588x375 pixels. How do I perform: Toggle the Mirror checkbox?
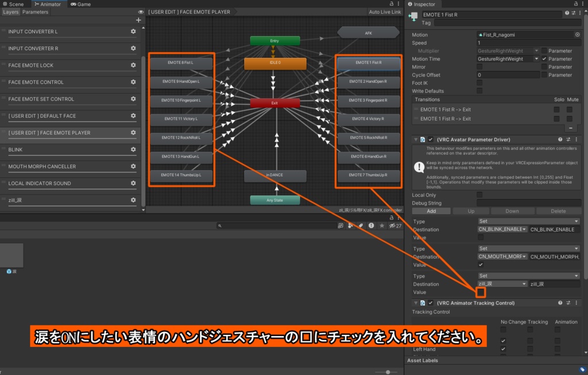(479, 67)
